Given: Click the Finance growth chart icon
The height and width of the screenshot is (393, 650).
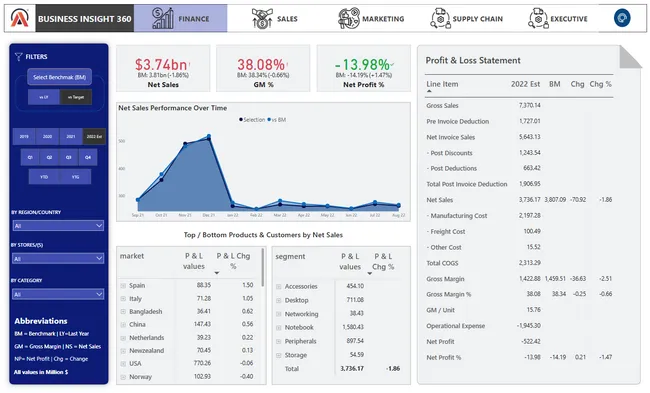Looking at the screenshot, I should tap(162, 18).
